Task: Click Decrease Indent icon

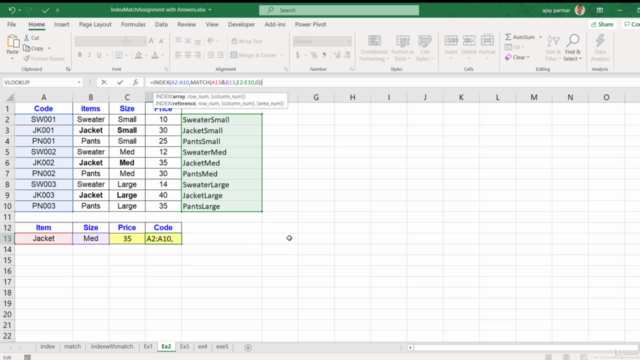Action: point(211,55)
